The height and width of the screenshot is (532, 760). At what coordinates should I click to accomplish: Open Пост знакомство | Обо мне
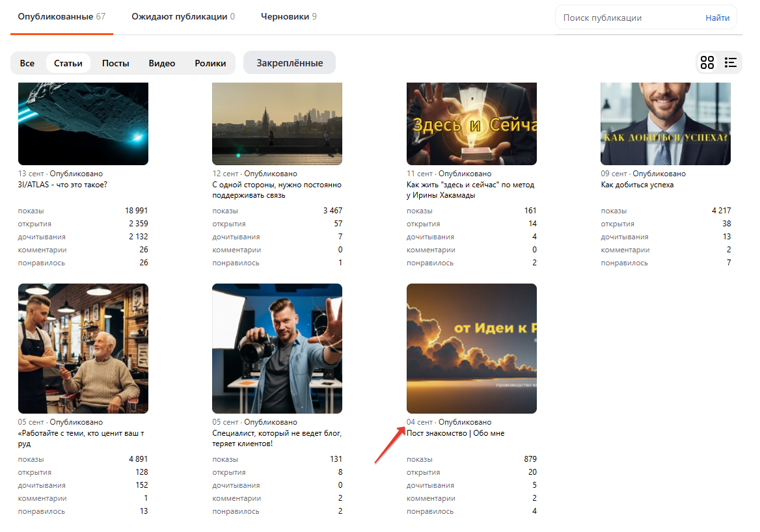point(455,433)
